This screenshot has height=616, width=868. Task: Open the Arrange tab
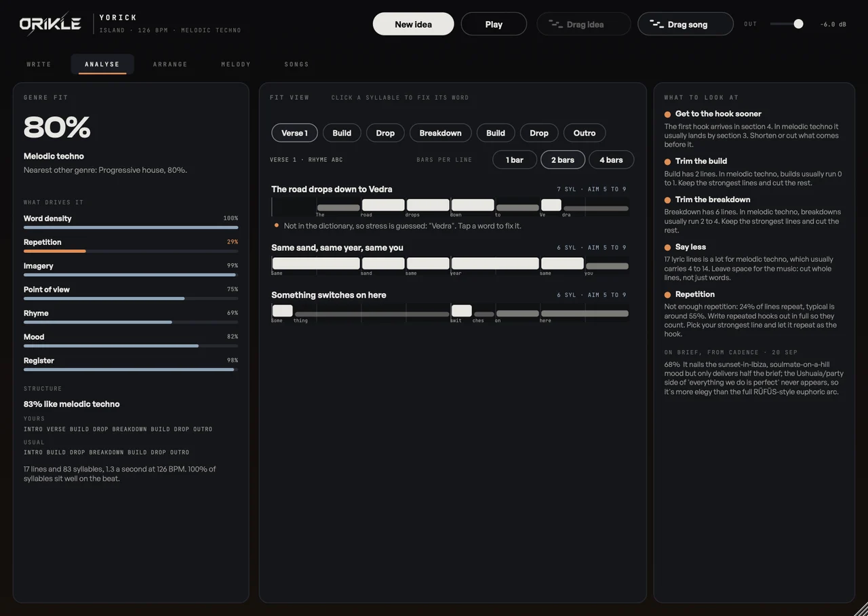(170, 64)
